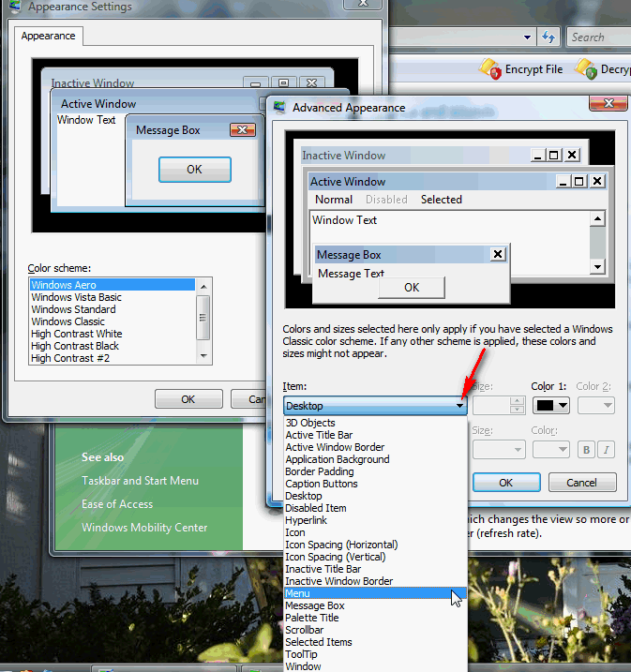Click OK button in Advanced preview message box

tap(412, 287)
